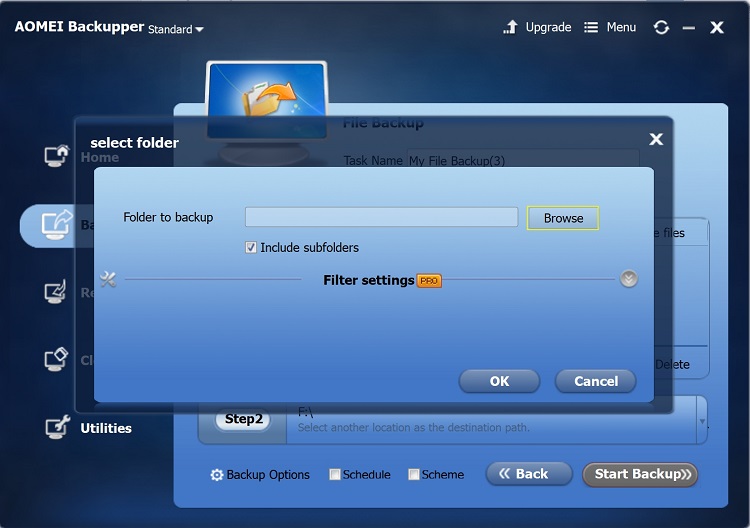Click the File Backup computer illustration
The width and height of the screenshot is (750, 528).
[266, 114]
